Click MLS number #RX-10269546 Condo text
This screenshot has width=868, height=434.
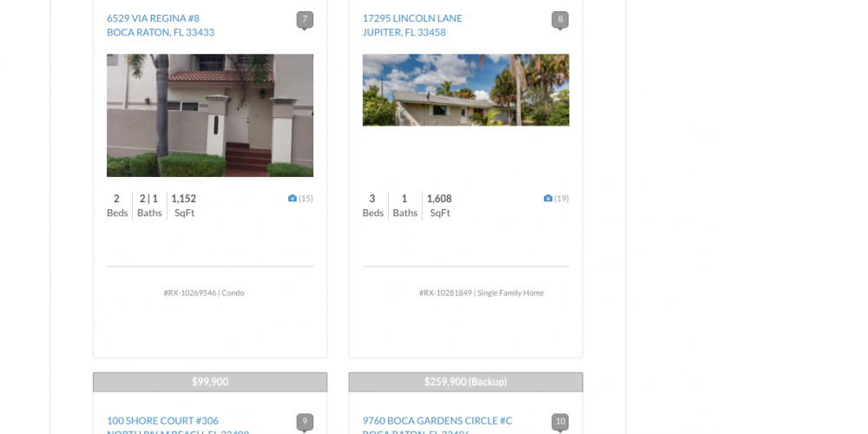coord(204,293)
